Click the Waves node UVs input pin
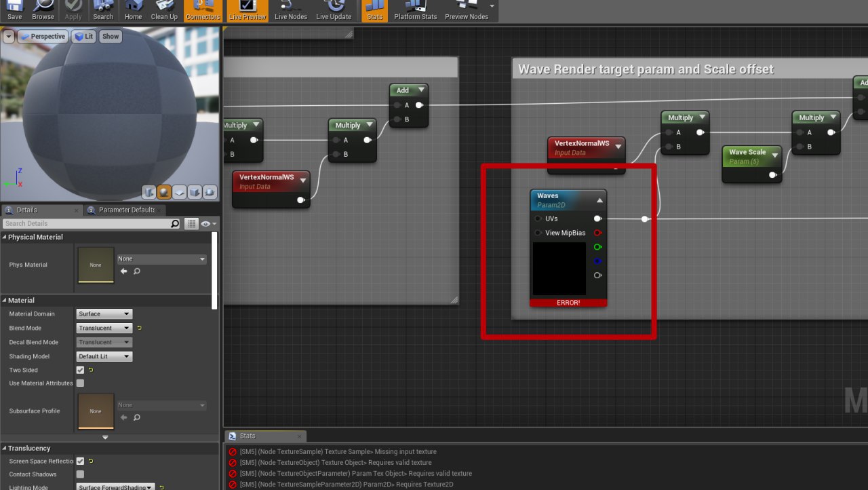The width and height of the screenshot is (868, 490). click(x=538, y=219)
